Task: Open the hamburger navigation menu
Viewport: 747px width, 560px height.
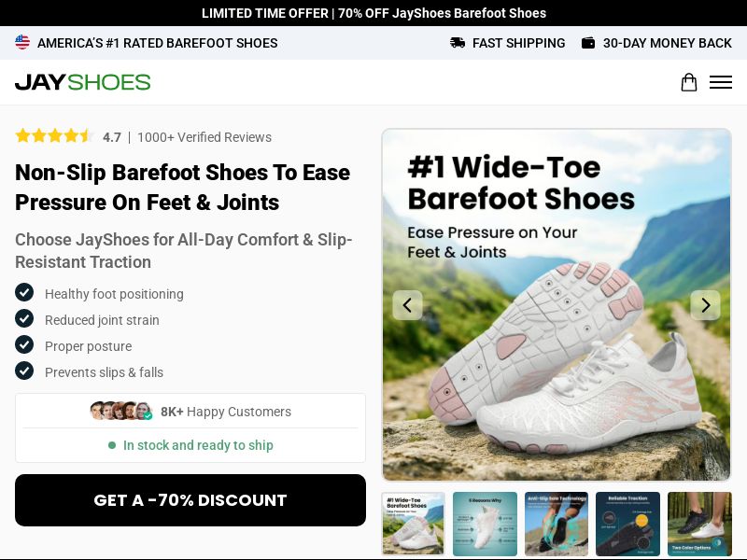Action: [721, 82]
